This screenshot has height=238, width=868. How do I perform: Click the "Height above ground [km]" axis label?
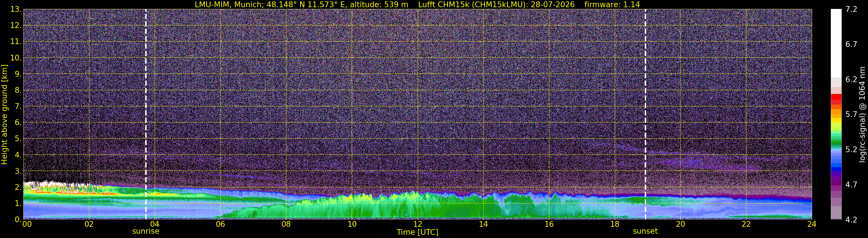pos(4,114)
